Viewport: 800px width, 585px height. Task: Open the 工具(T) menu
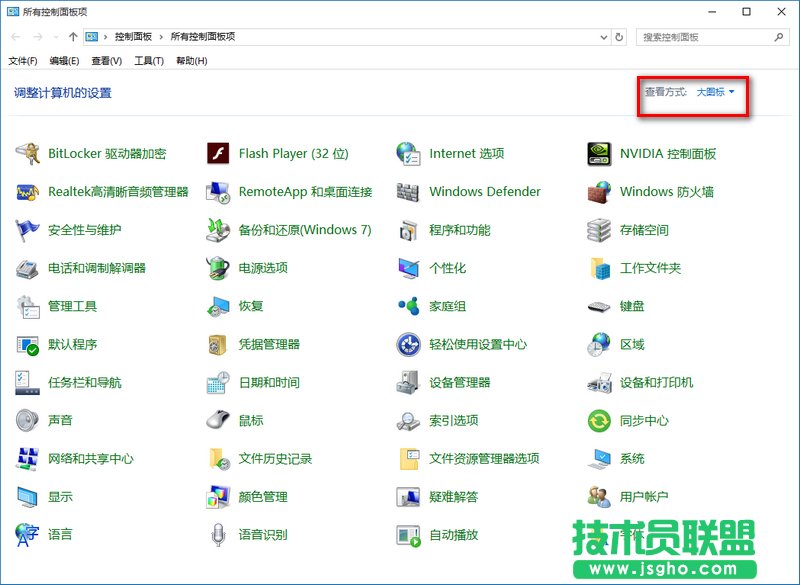click(148, 59)
